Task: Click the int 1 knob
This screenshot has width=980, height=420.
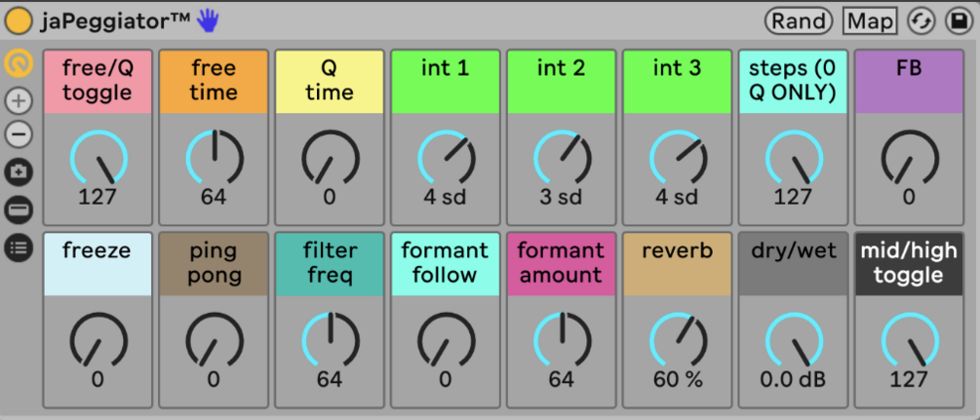Action: pos(446,159)
